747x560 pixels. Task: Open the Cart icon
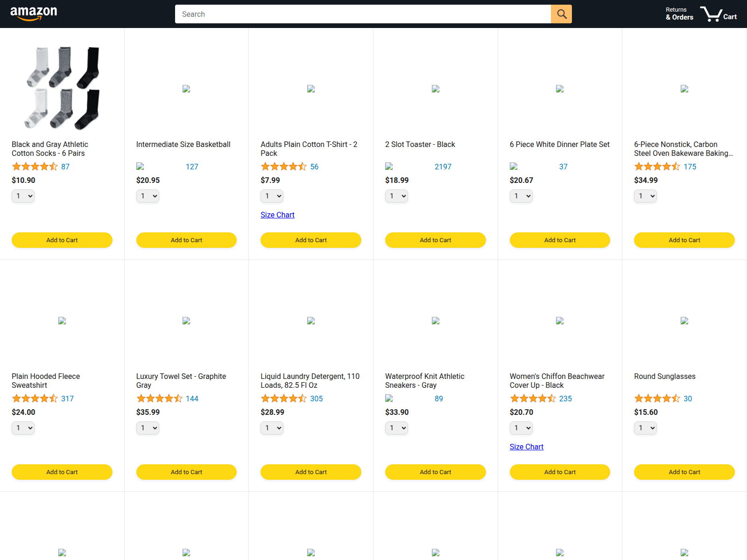pyautogui.click(x=718, y=14)
